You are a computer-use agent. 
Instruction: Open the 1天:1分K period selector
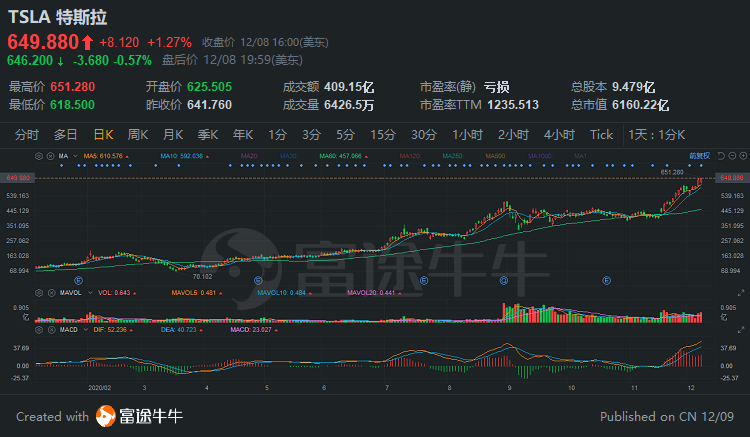[657, 135]
